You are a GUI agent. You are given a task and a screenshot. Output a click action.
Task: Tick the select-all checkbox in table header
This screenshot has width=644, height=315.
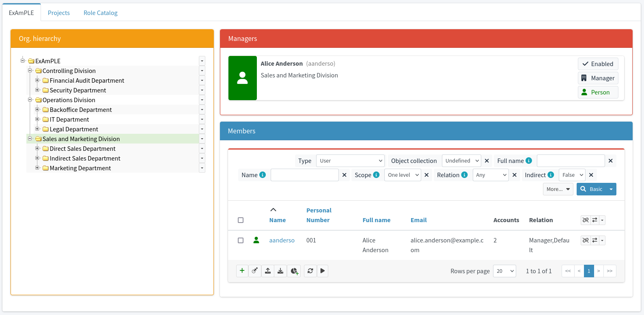[241, 220]
